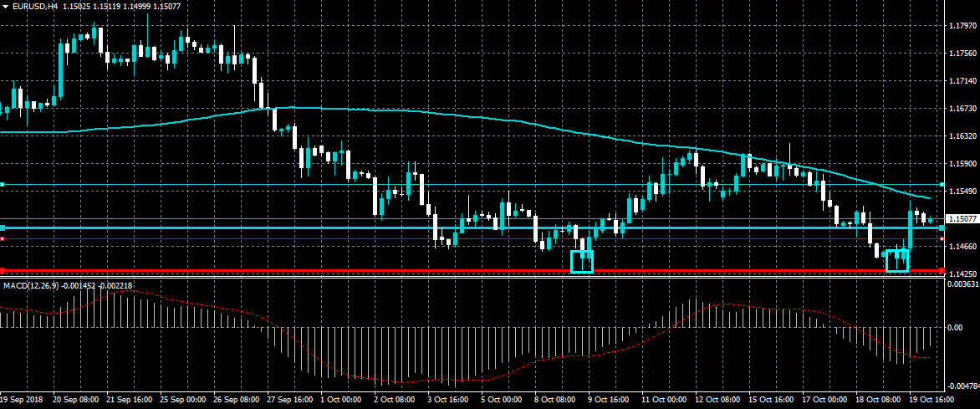Click the 1.17140 price axis label
The image size is (980, 409).
click(962, 81)
